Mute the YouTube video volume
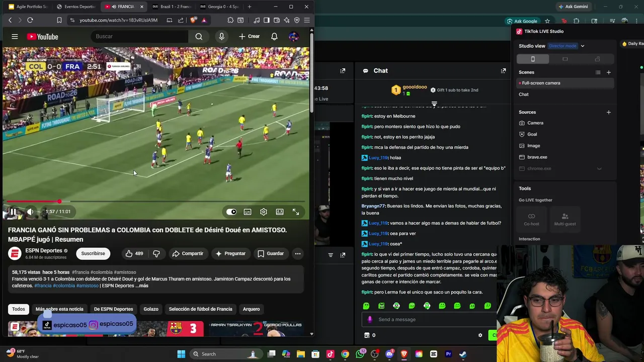This screenshot has width=644, height=362. [30, 212]
